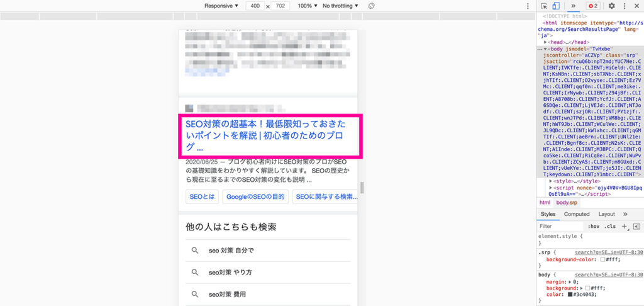Screen dimensions: 644x306
Task: Open DevTools settings gear
Action: [x=611, y=6]
